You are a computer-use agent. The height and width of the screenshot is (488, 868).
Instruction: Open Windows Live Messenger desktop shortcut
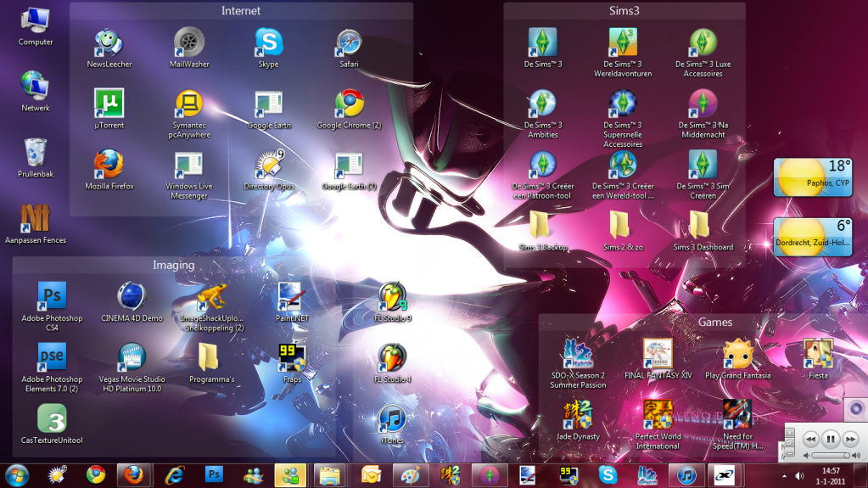pos(189,175)
